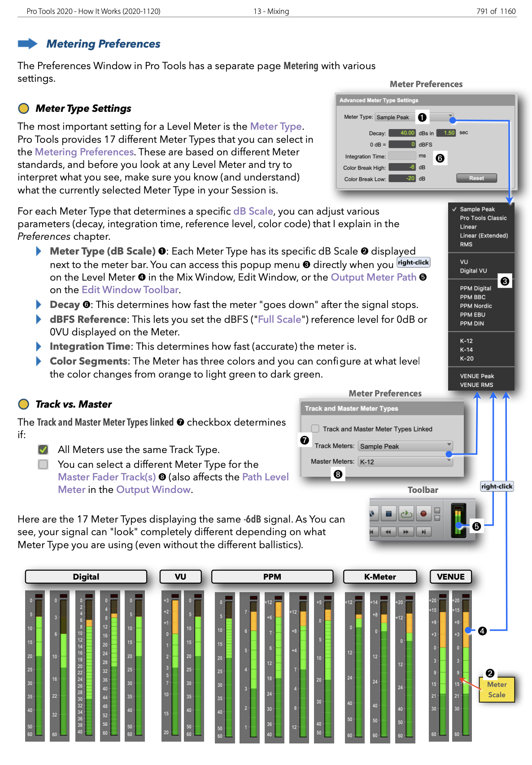This screenshot has width=532, height=765.
Task: Click the Output Meter in the toolbar
Action: coord(458,520)
